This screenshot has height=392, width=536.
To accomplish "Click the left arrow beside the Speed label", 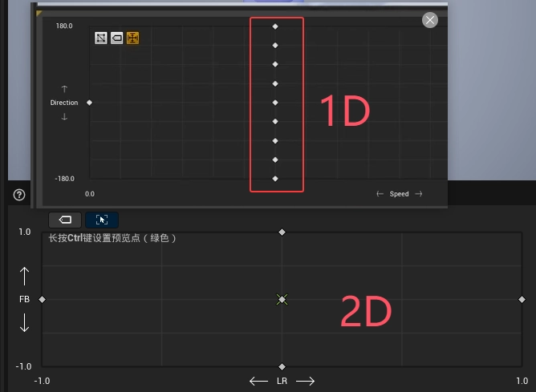I will tap(380, 194).
